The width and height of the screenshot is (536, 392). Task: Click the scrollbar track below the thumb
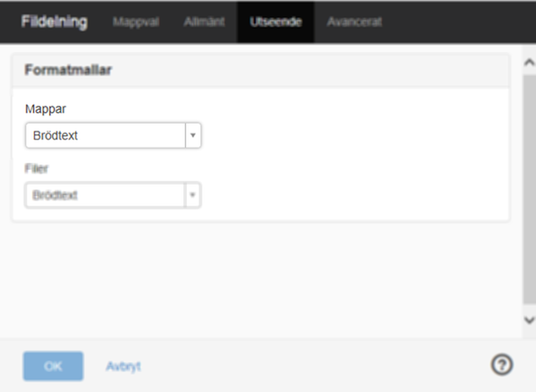click(x=529, y=309)
